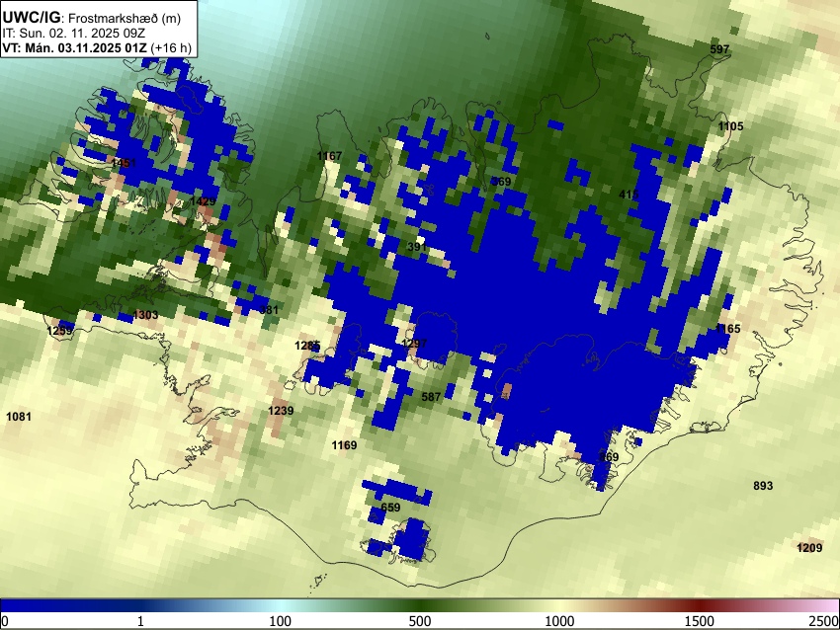Click the color scale label 1
Image resolution: width=840 pixels, height=630 pixels.
[140, 621]
